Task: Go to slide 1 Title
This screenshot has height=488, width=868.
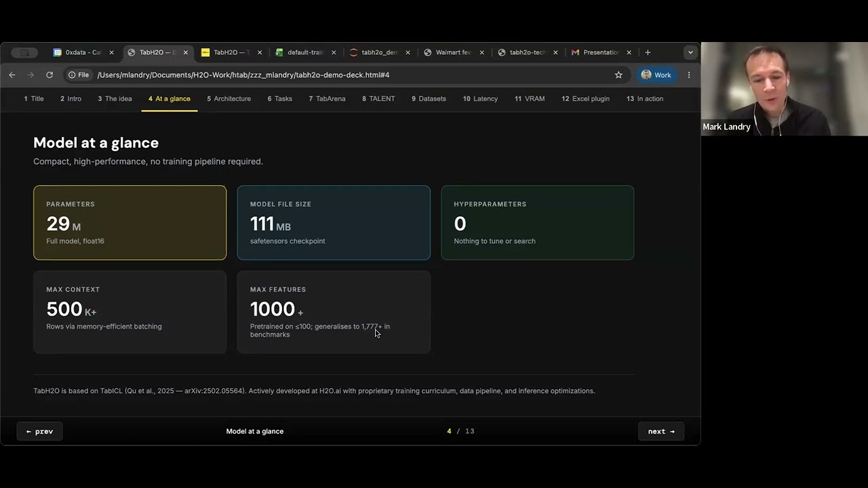Action: (34, 98)
